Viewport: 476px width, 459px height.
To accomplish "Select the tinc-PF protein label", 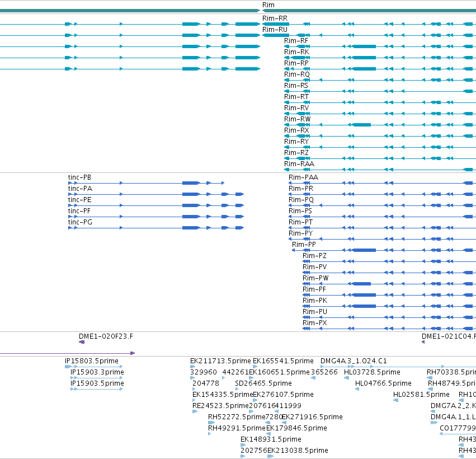I will 79,212.
